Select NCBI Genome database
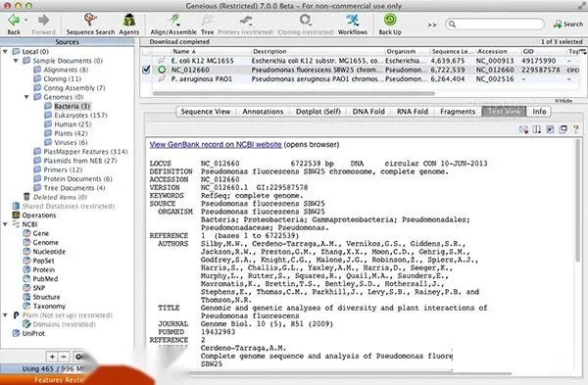Image resolution: width=588 pixels, height=385 pixels. (41, 243)
